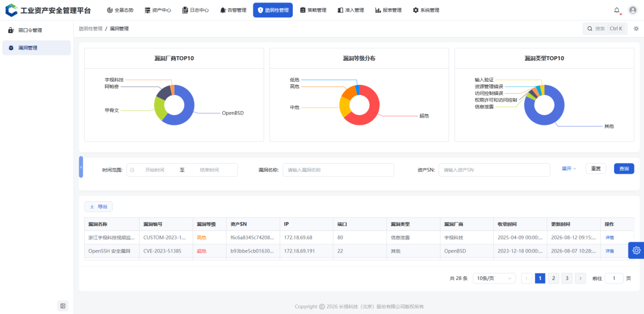Click the 访问控制错误 chart label
Viewport: 644px width, 314px height.
pos(489,93)
